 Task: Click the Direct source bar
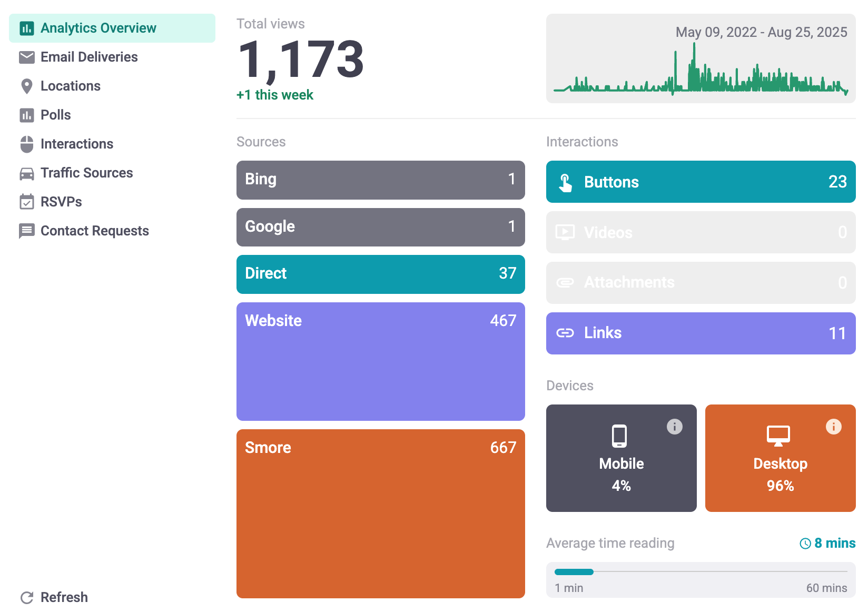pos(380,274)
